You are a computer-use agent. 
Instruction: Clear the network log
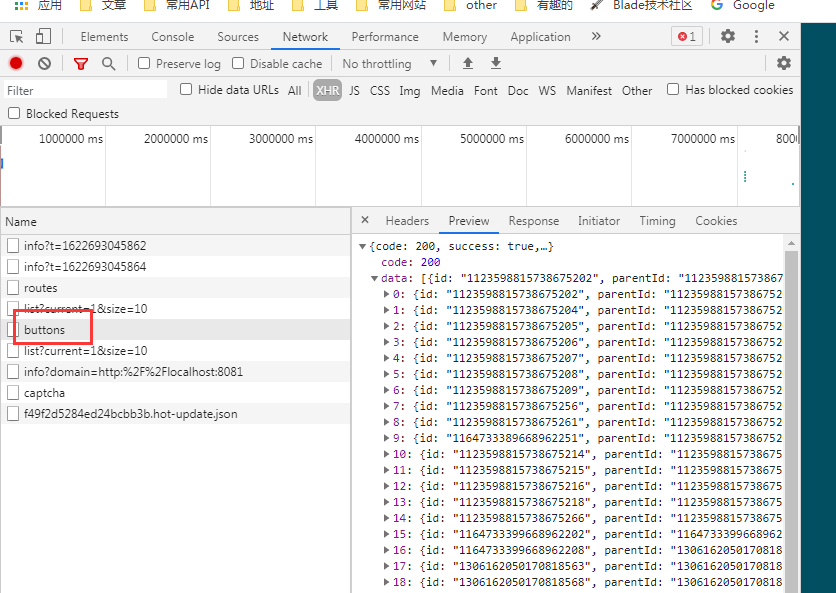(x=45, y=63)
